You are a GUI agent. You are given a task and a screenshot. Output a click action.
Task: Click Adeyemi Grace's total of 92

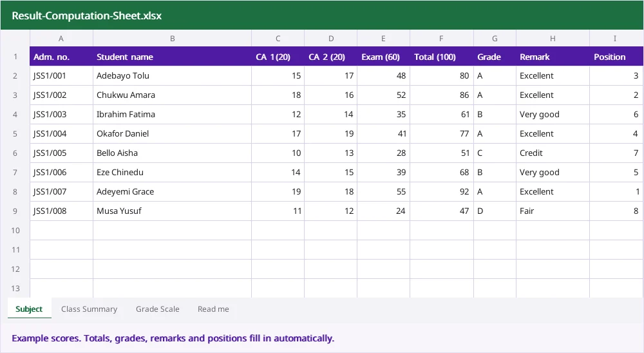pos(442,191)
